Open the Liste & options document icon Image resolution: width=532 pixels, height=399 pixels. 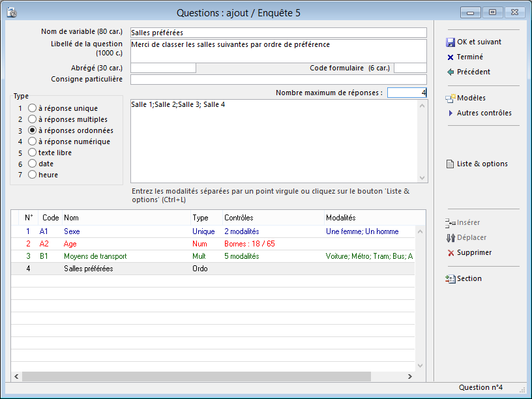coord(450,164)
